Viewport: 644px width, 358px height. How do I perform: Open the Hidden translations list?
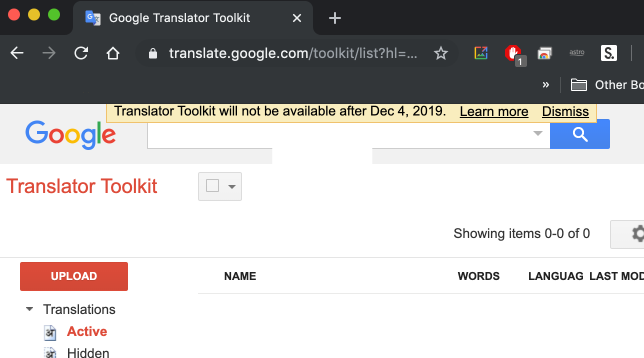[88, 353]
